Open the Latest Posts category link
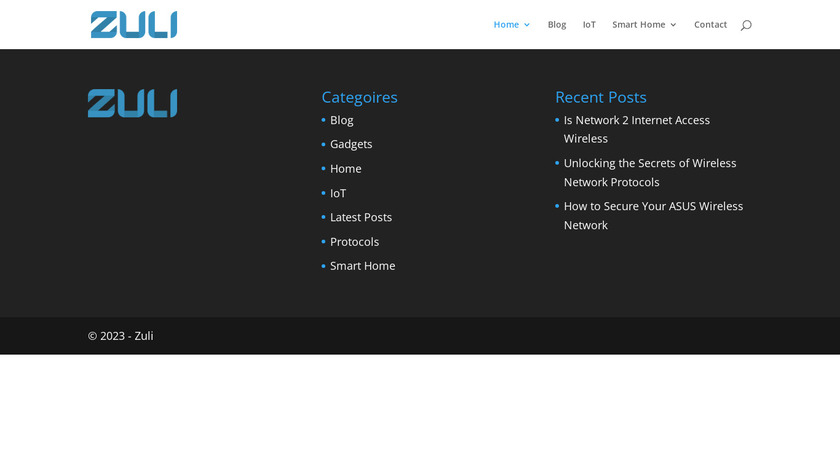This screenshot has width=840, height=472. click(x=360, y=217)
